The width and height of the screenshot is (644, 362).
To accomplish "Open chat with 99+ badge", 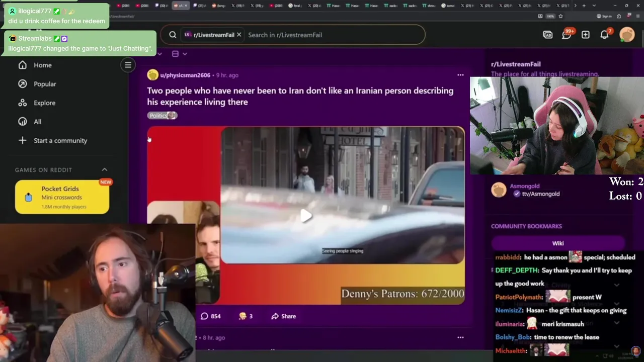I will pos(567,35).
